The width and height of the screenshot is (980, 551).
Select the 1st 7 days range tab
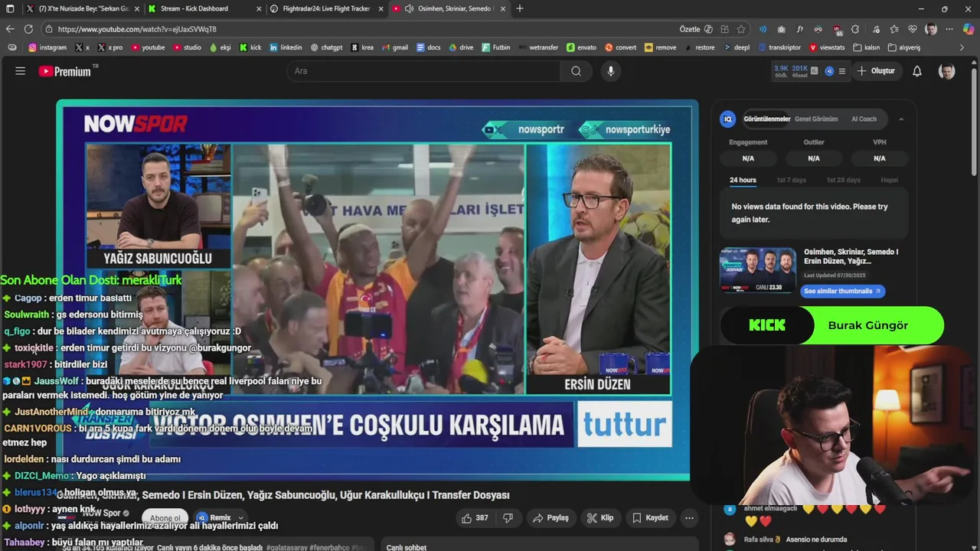pyautogui.click(x=791, y=181)
